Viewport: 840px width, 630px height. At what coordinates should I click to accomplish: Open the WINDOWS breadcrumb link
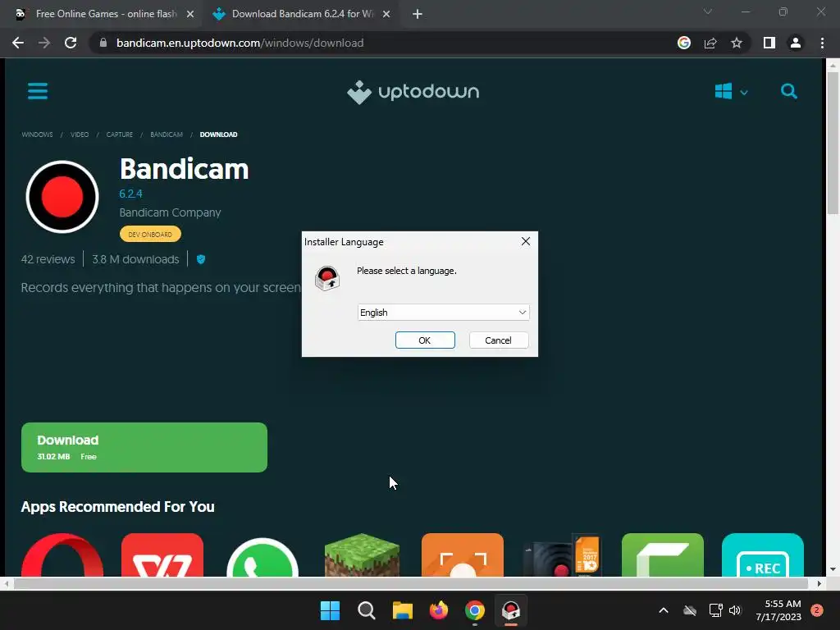click(37, 135)
